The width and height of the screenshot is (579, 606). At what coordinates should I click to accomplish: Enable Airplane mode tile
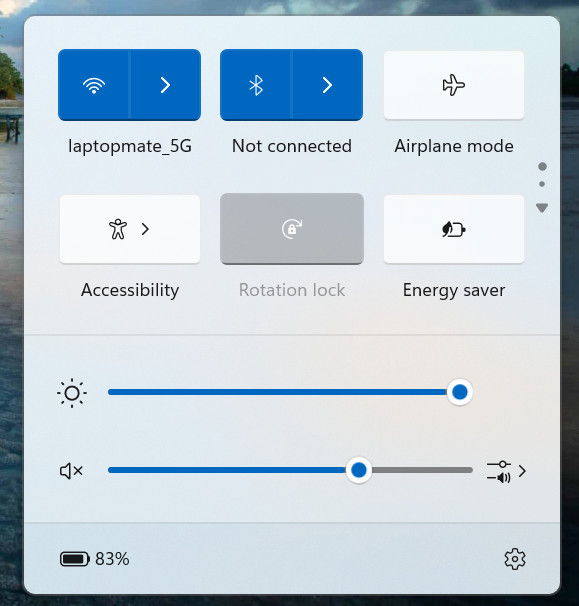tap(454, 85)
